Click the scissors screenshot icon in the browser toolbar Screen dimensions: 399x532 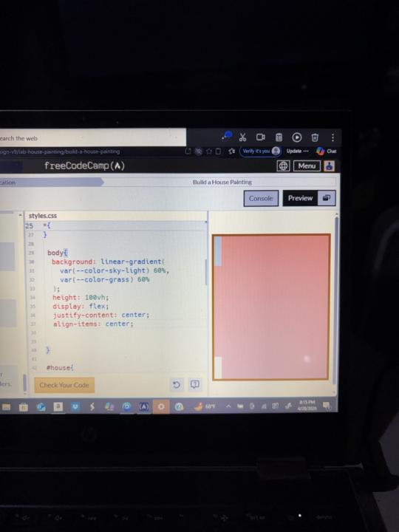[242, 137]
